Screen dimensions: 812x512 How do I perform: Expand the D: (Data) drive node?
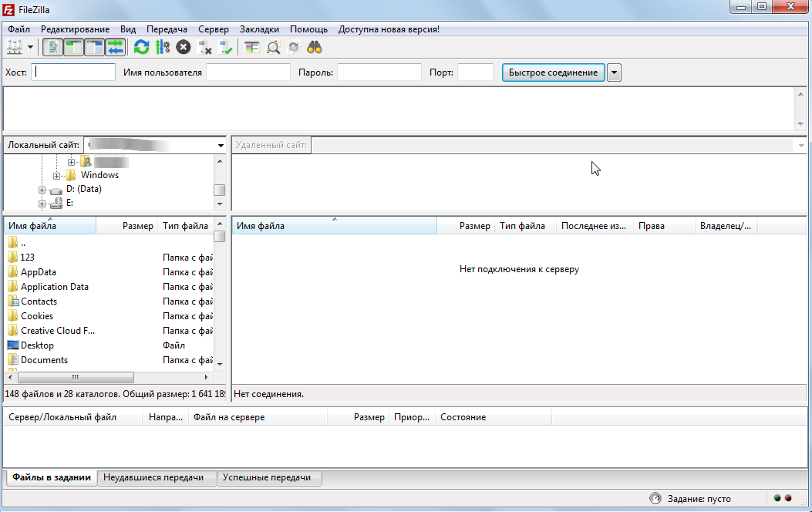click(42, 190)
